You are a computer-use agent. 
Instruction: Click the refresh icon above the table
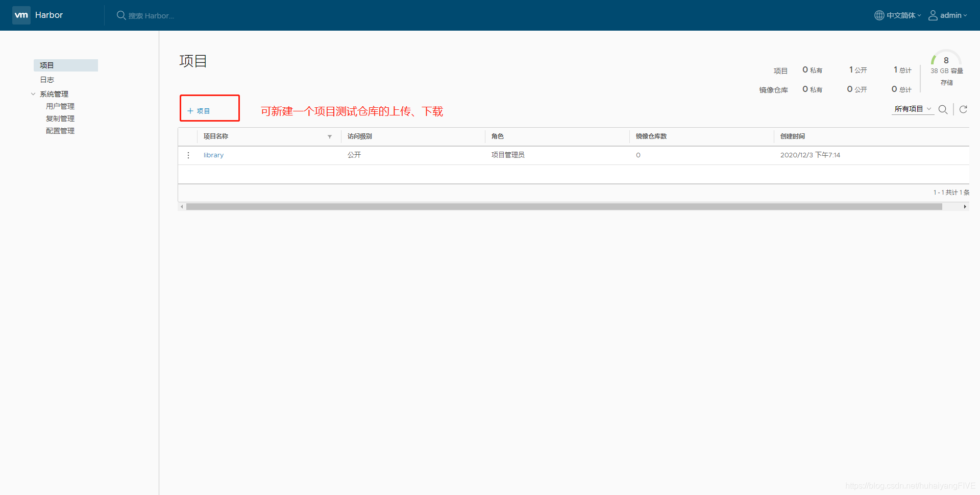[963, 109]
